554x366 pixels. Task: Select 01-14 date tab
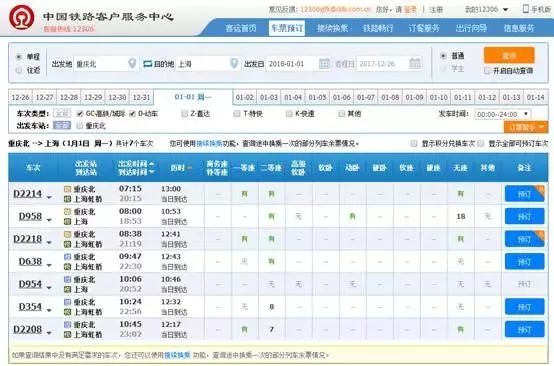[x=536, y=97]
